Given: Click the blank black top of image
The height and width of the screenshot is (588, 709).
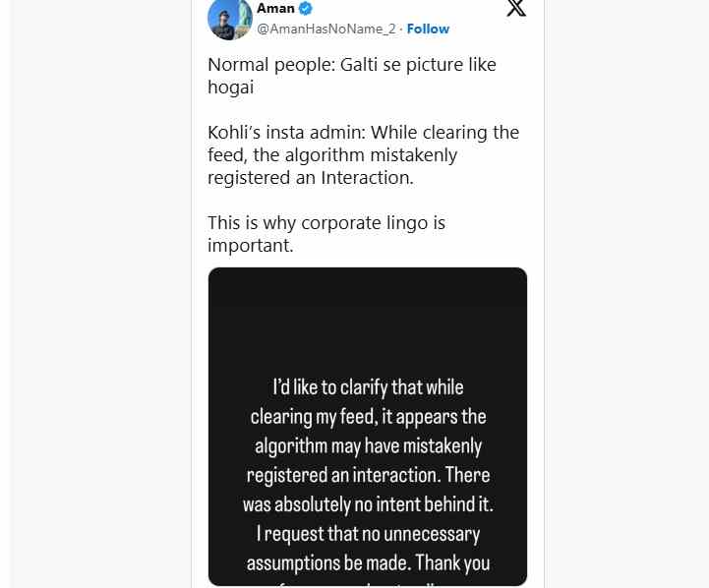Looking at the screenshot, I should [x=368, y=317].
